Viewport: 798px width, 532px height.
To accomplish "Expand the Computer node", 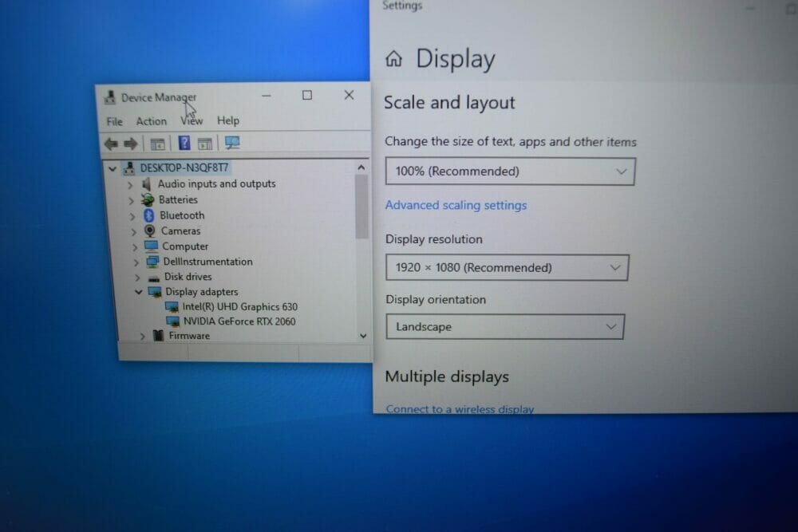I will (135, 248).
